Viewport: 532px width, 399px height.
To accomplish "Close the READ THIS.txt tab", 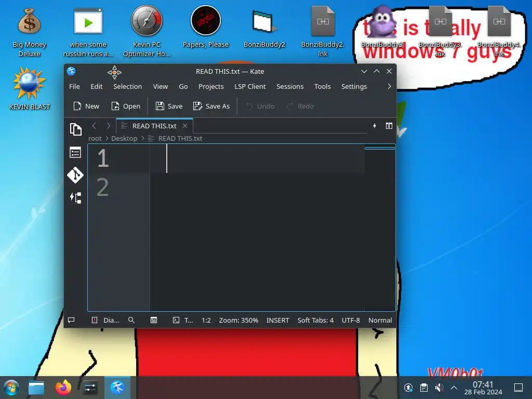I will 185,126.
